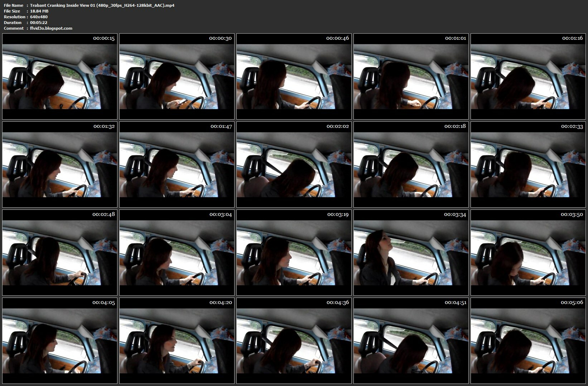Open the thumbnail stamped 00:01:01

point(411,76)
